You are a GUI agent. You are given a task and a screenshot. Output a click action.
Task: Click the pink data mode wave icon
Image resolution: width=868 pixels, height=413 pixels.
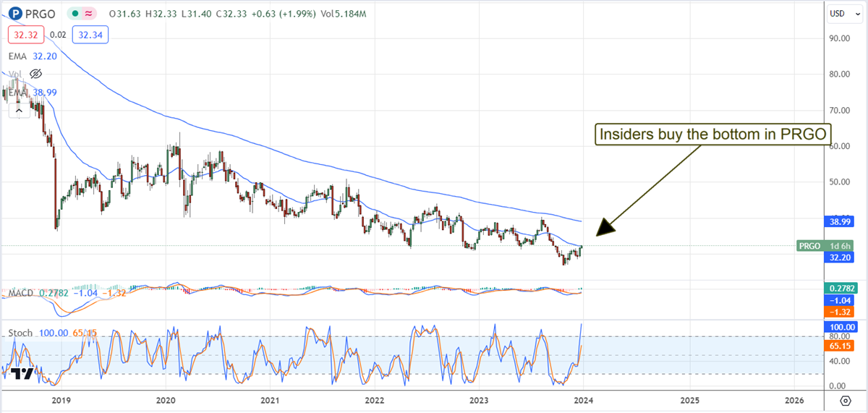88,14
